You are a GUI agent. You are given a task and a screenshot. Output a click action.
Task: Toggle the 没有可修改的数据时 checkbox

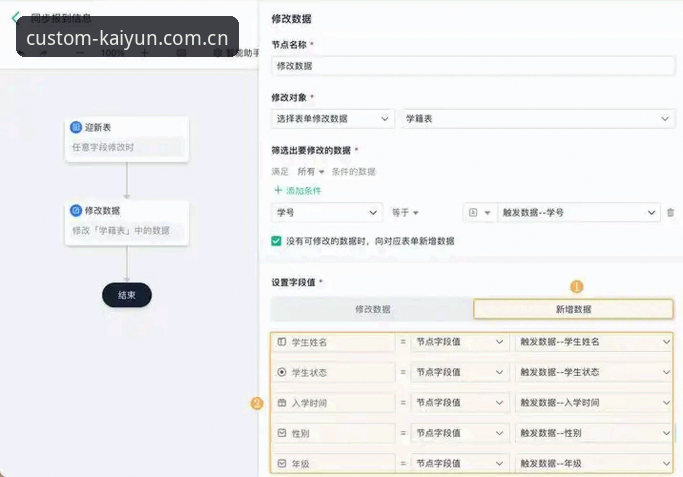point(276,241)
